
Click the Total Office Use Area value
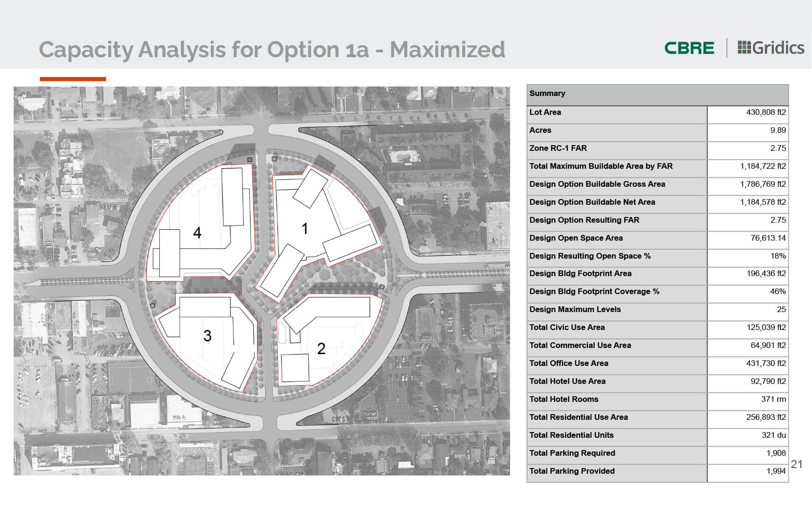(766, 364)
